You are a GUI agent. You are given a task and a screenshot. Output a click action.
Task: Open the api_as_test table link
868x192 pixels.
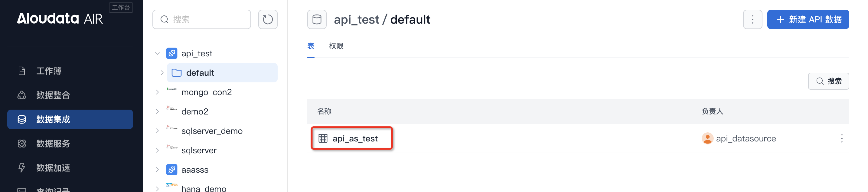(x=355, y=138)
